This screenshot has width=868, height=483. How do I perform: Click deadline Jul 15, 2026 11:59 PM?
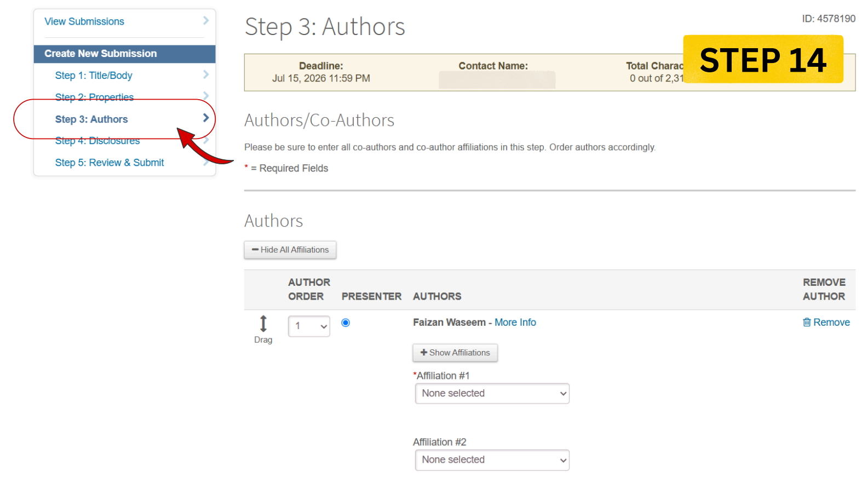click(321, 78)
